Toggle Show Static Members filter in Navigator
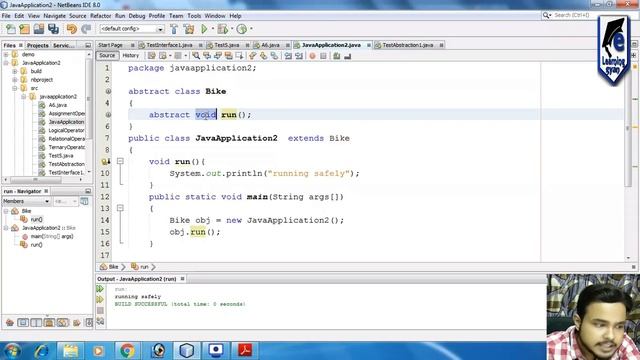The width and height of the screenshot is (640, 360). [x=36, y=323]
